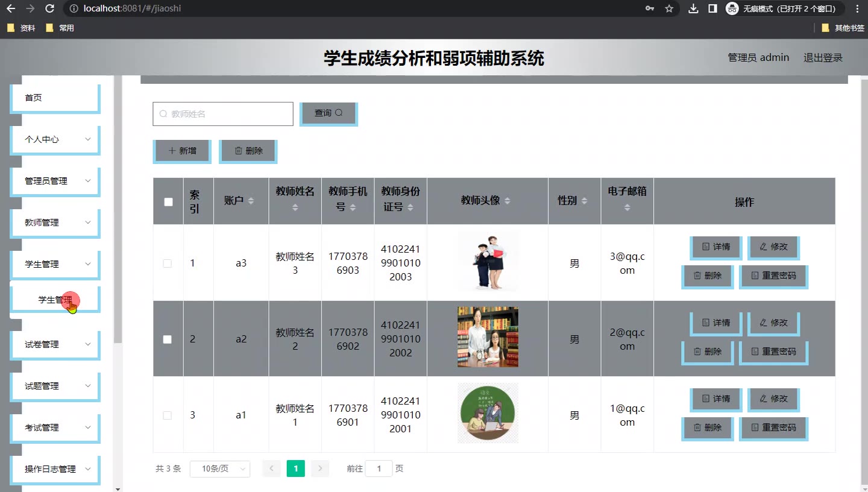The image size is (868, 492).
Task: Sort by 教师身份证号 column arrows
Action: coord(410,207)
